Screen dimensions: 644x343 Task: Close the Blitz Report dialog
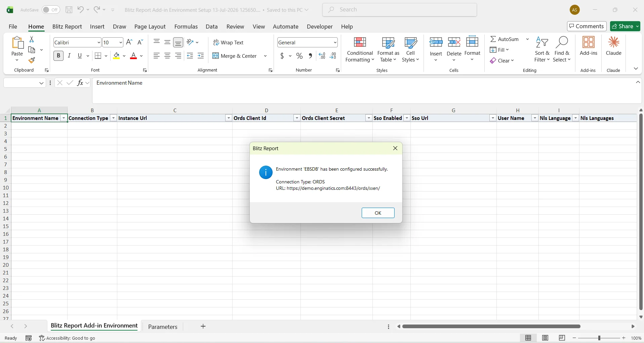[395, 148]
